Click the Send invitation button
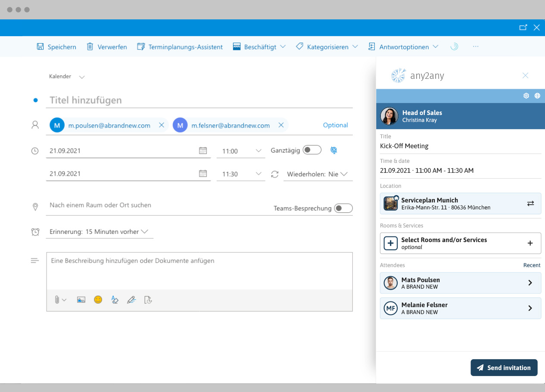 pyautogui.click(x=504, y=367)
